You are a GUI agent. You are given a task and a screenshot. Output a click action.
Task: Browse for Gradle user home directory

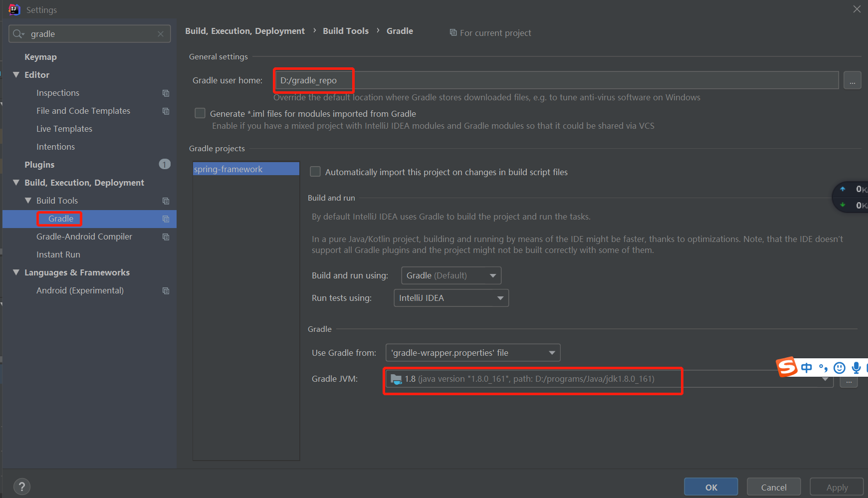pyautogui.click(x=852, y=80)
